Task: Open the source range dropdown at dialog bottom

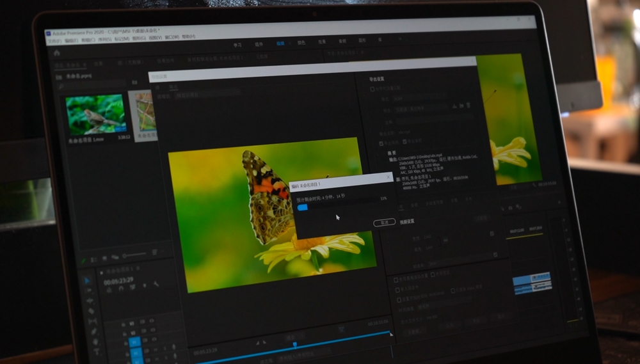Action: pos(304,356)
